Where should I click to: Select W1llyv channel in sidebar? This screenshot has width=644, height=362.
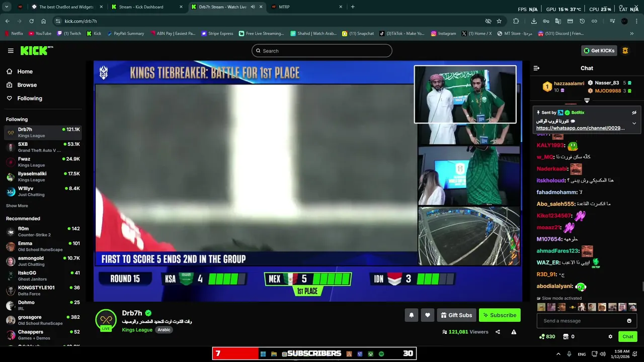click(x=43, y=192)
